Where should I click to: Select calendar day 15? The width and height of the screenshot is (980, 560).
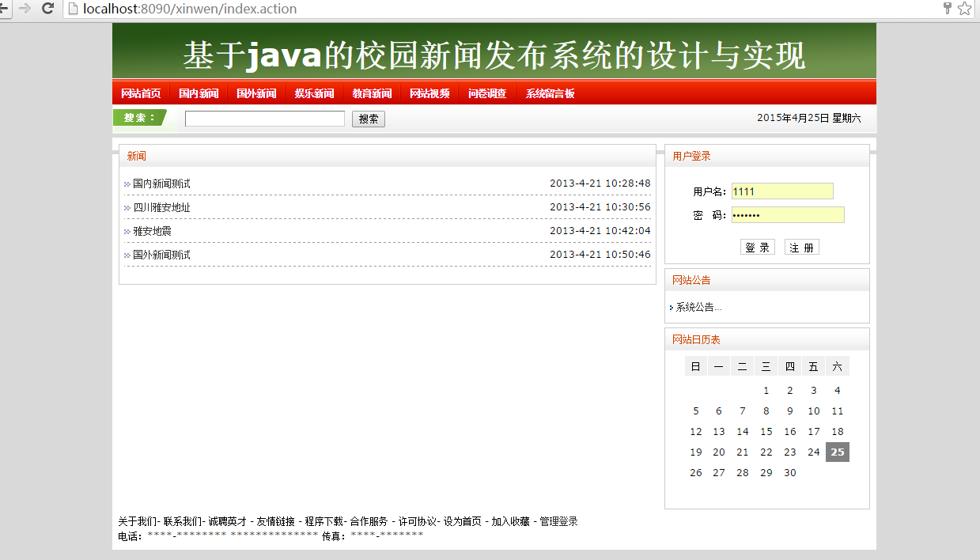[766, 432]
